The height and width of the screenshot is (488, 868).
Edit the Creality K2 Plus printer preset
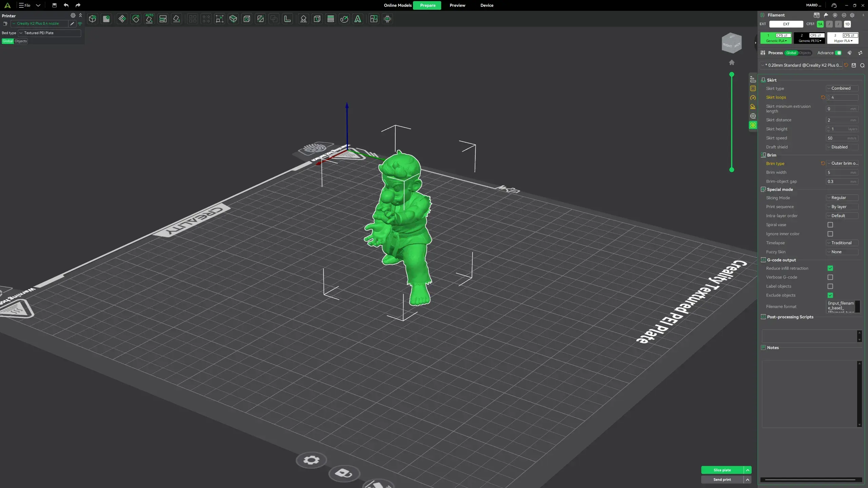click(72, 23)
